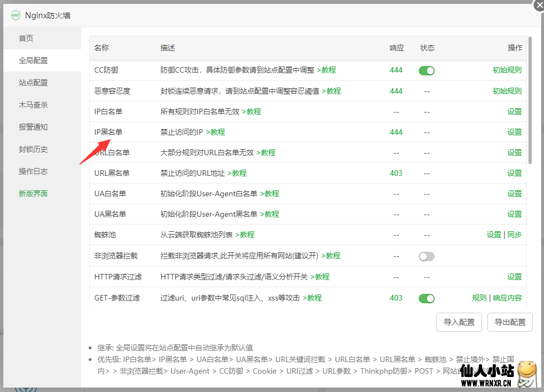
Task: View the 封锁历史 page
Action: click(x=42, y=149)
